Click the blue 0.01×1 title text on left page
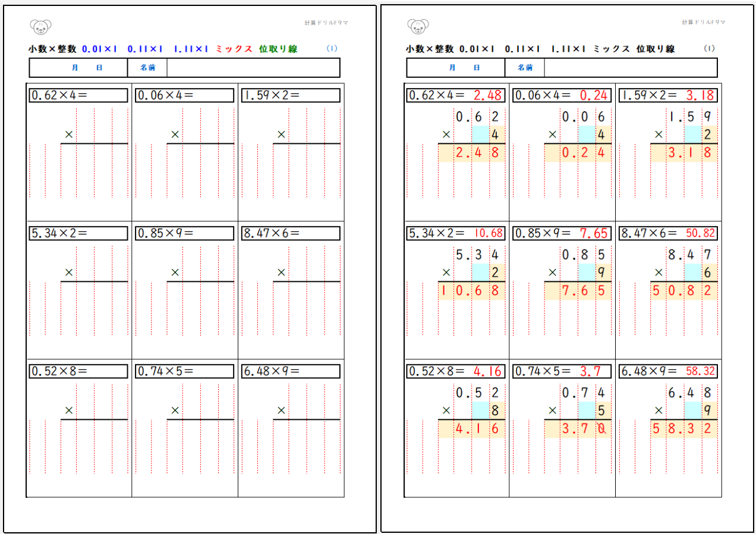Viewport: 756px width, 534px height. pyautogui.click(x=100, y=49)
